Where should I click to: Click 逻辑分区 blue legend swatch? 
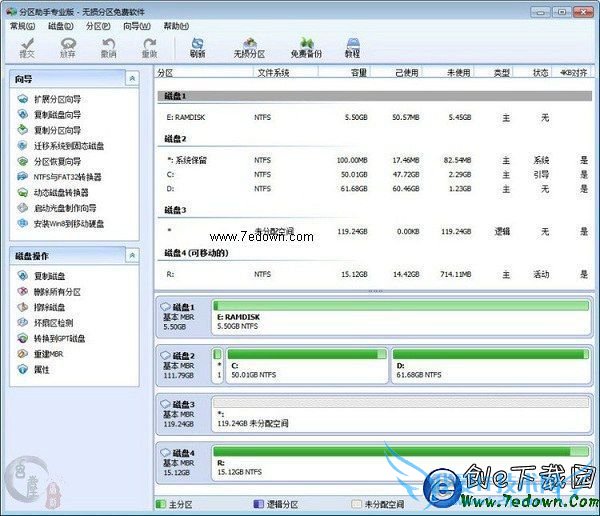259,504
